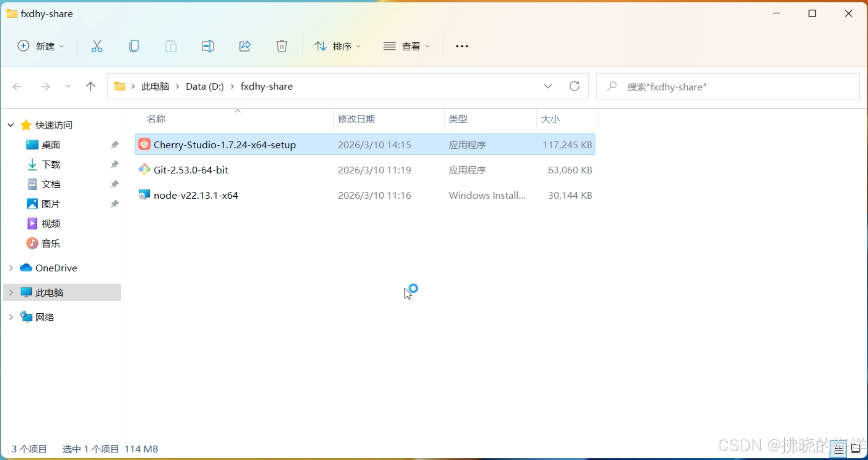
Task: Expand the OneDrive tree node
Action: click(x=10, y=268)
